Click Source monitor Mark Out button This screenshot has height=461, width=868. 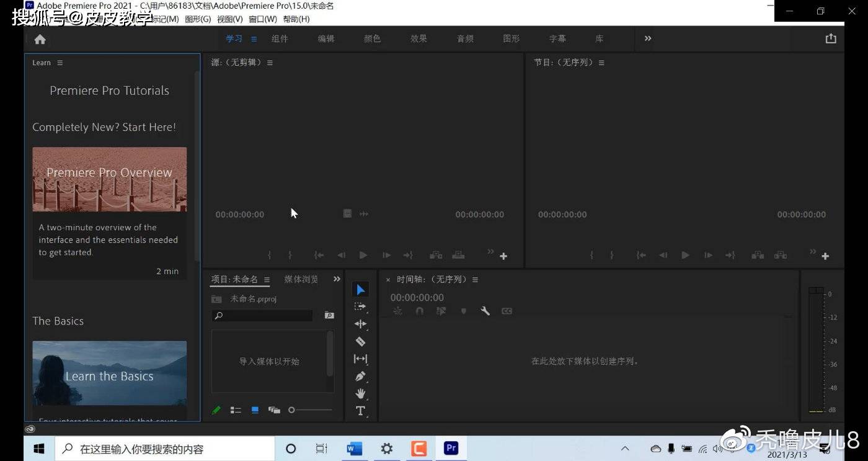[290, 255]
